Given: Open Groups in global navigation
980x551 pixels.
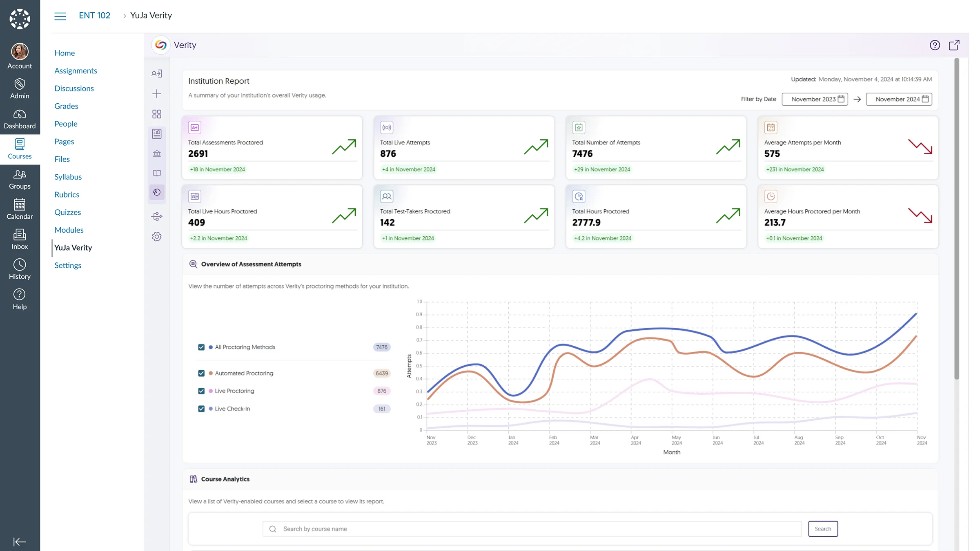Looking at the screenshot, I should point(20,179).
